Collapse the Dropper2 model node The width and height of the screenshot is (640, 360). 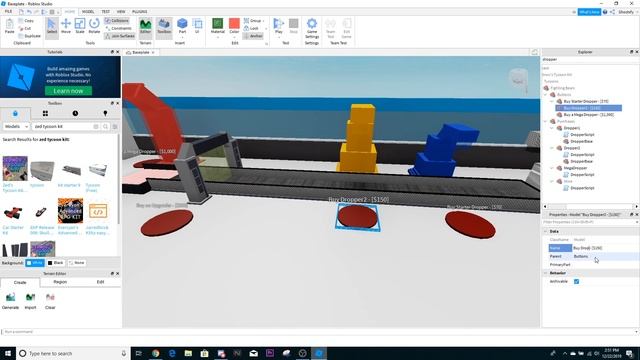pos(552,148)
